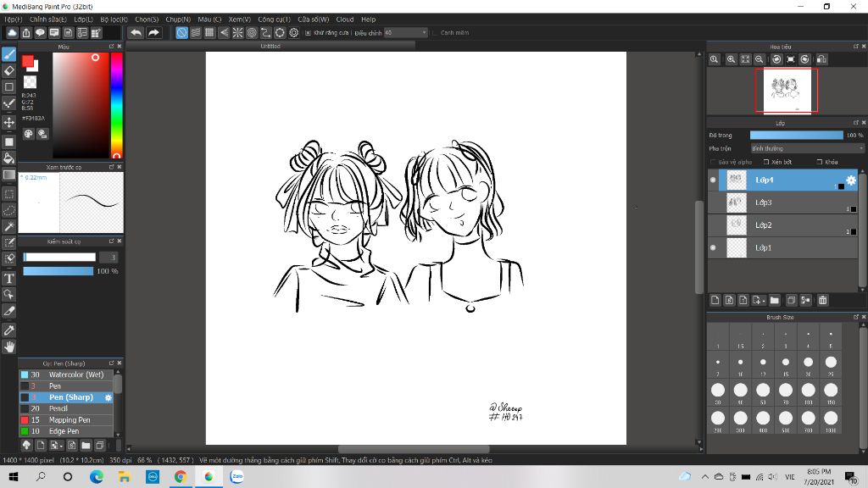868x488 pixels.
Task: Enable concentric circle snap guide
Action: (x=252, y=33)
